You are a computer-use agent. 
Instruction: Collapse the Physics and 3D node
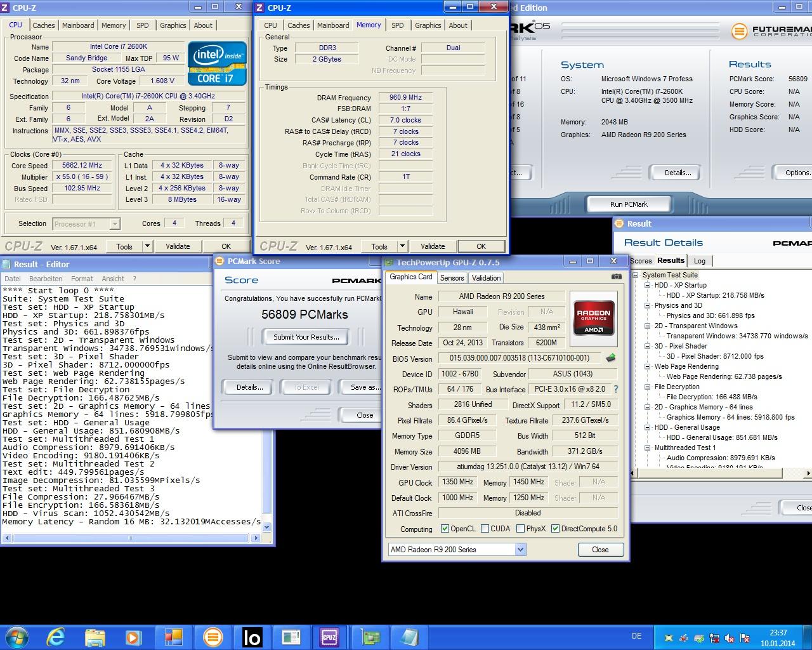648,305
